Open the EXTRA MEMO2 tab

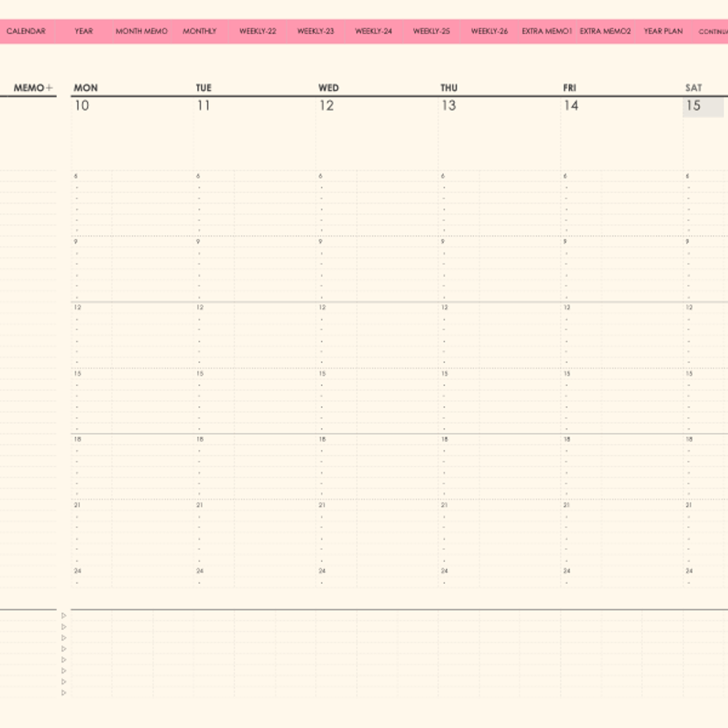(x=605, y=31)
